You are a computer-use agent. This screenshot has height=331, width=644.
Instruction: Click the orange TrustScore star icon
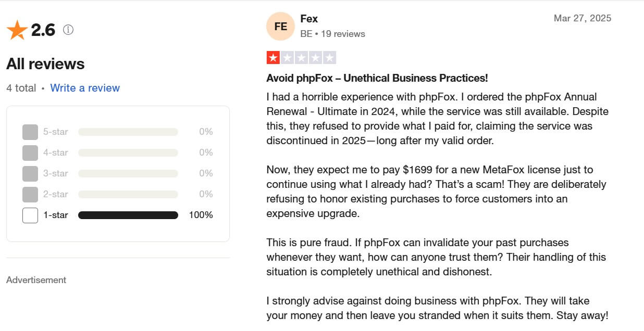17,30
